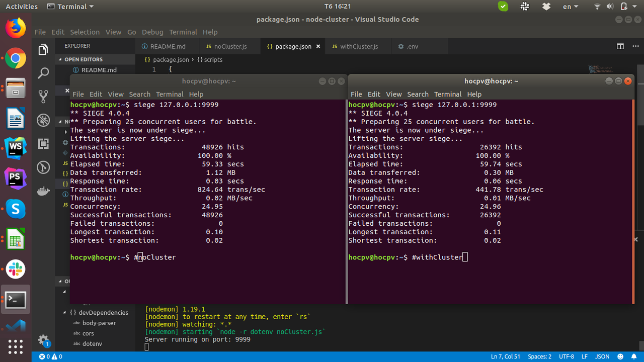Viewport: 644px width, 362px height.
Task: Open LibreOffice Calc from the dock
Action: click(x=16, y=239)
